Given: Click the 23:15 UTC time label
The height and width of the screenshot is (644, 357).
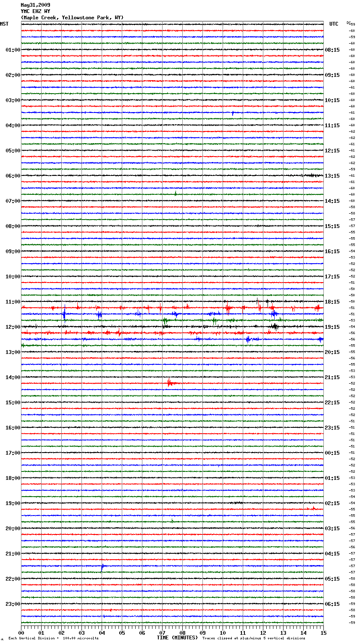Looking at the screenshot, I should click(x=332, y=428).
